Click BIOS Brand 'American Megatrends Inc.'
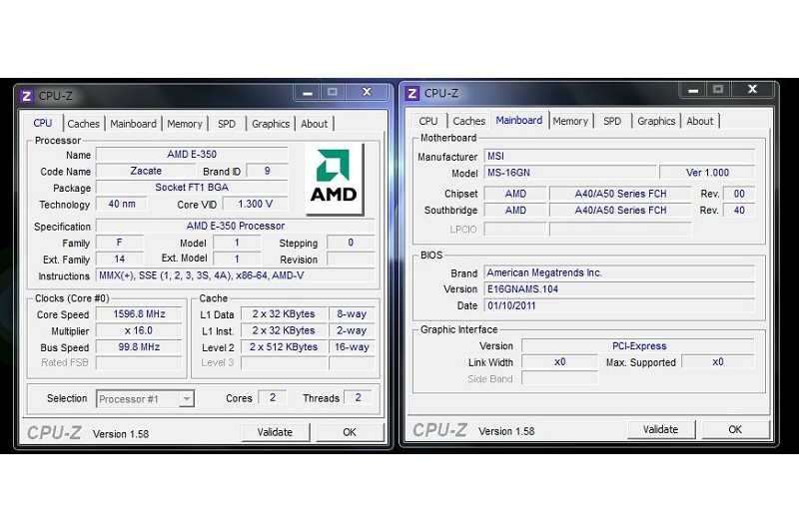799x532 pixels. pos(619,272)
